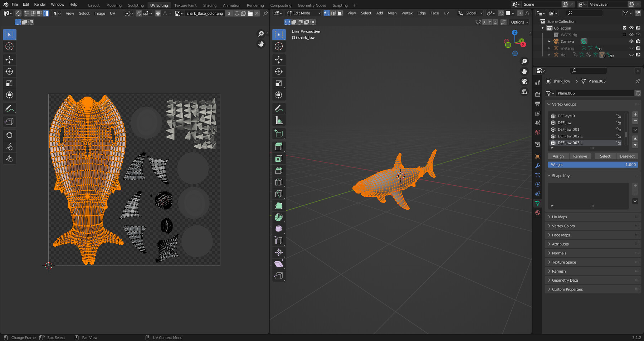Enable the WGTS_rig collection checkbox
The height and width of the screenshot is (341, 644).
624,35
